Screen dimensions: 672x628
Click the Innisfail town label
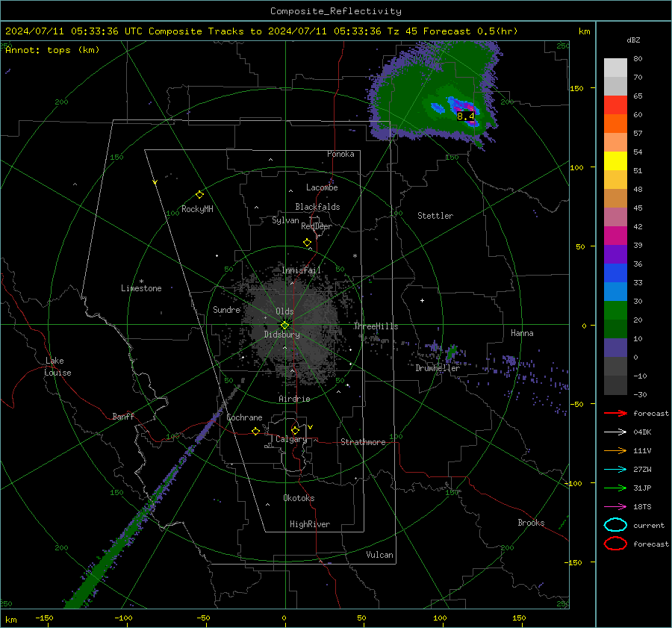tap(302, 270)
